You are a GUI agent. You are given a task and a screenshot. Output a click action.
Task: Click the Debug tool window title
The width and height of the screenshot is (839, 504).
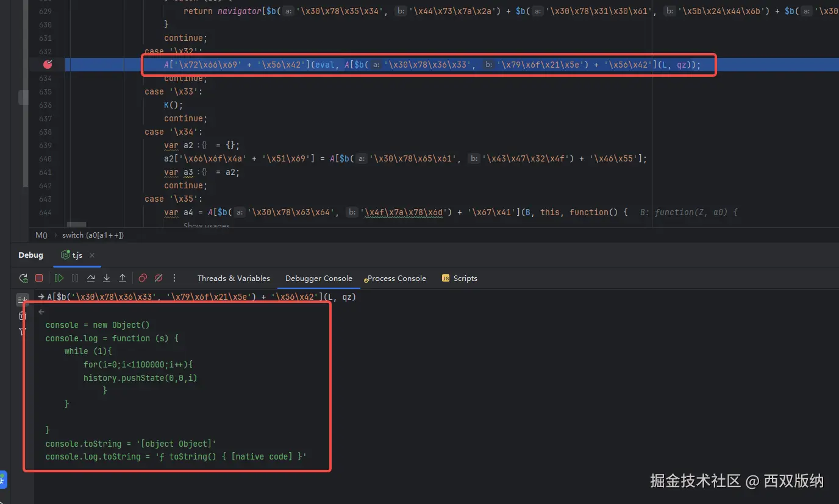pyautogui.click(x=30, y=255)
